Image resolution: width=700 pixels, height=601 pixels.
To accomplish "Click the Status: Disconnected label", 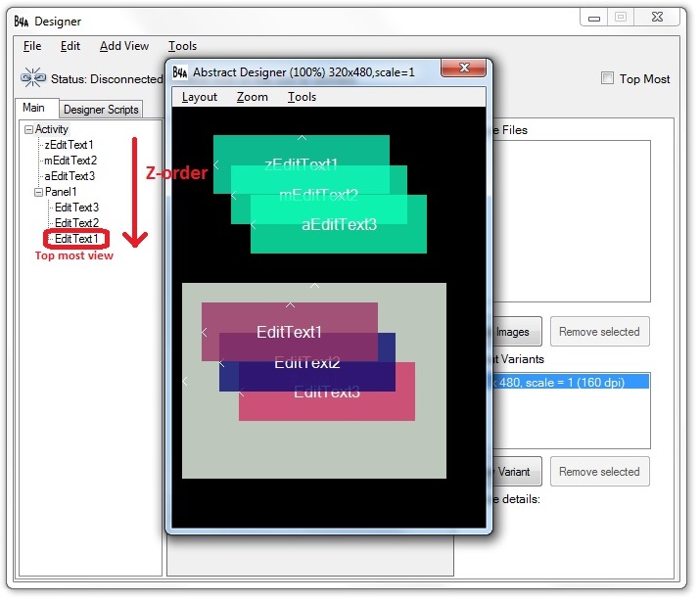I will pos(107,79).
